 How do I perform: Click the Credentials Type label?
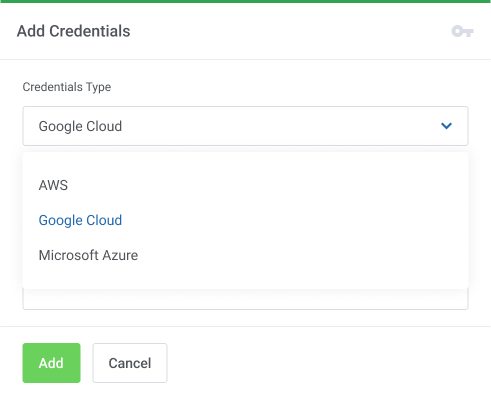[67, 87]
